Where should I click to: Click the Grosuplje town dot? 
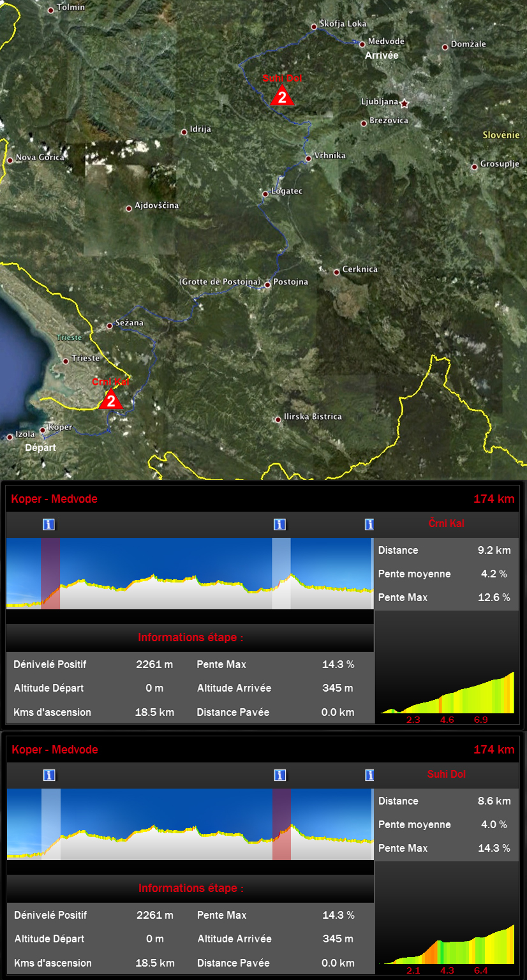pos(475,167)
